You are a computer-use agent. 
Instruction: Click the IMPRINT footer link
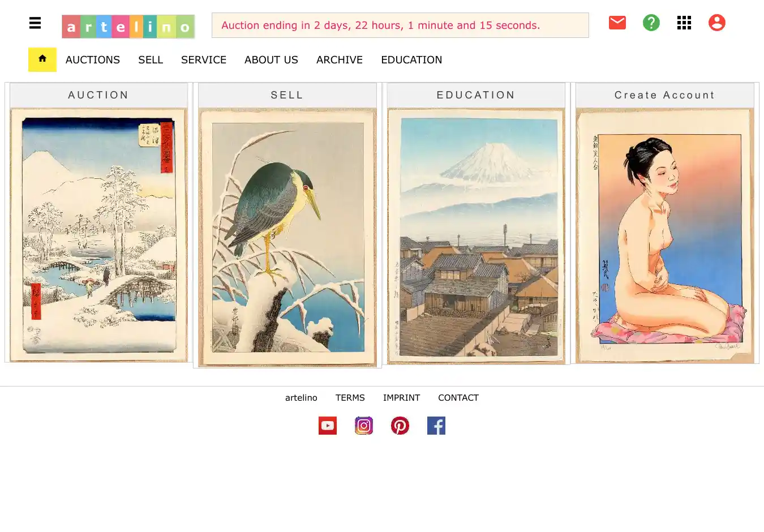click(401, 398)
